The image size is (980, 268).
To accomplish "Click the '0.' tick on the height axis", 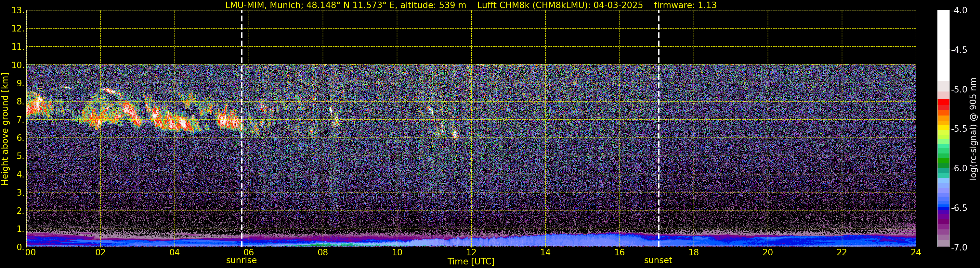I will click(x=20, y=247).
